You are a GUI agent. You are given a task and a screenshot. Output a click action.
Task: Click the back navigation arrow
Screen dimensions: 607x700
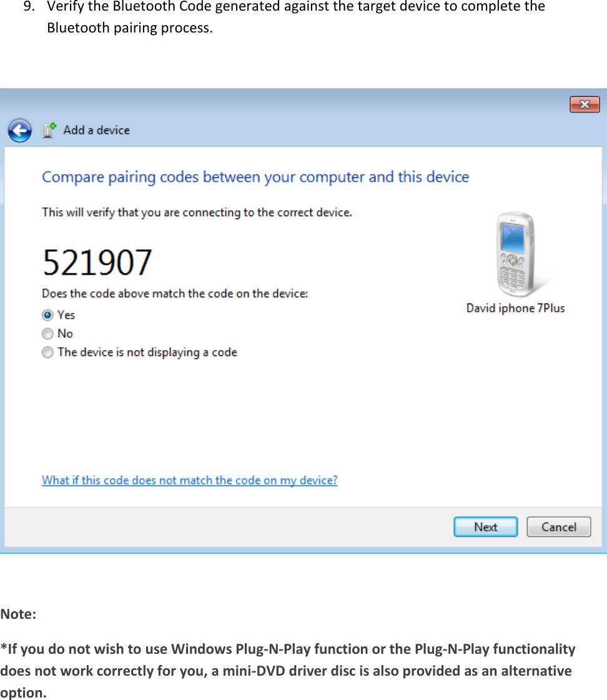point(19,130)
